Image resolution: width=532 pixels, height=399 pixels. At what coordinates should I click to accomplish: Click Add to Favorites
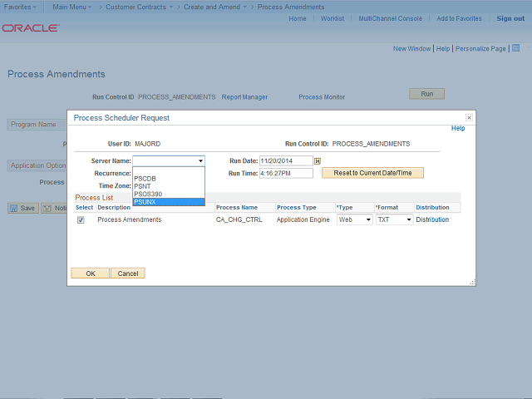pos(459,18)
